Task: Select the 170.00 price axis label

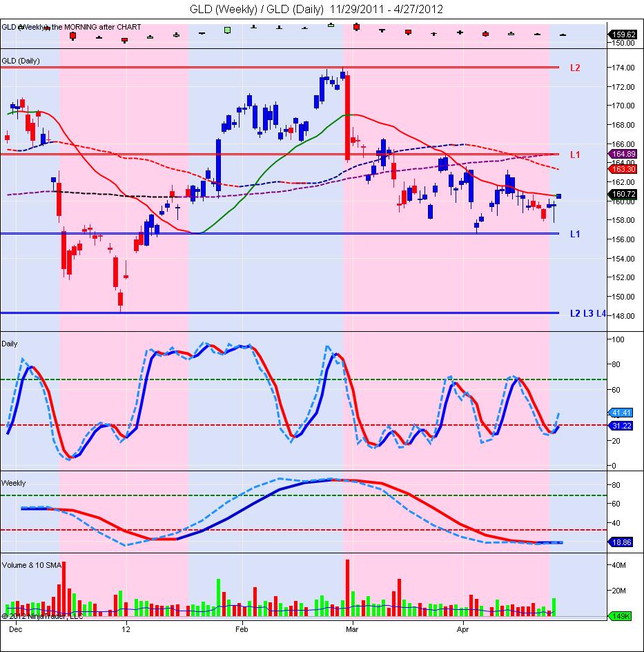Action: [623, 106]
